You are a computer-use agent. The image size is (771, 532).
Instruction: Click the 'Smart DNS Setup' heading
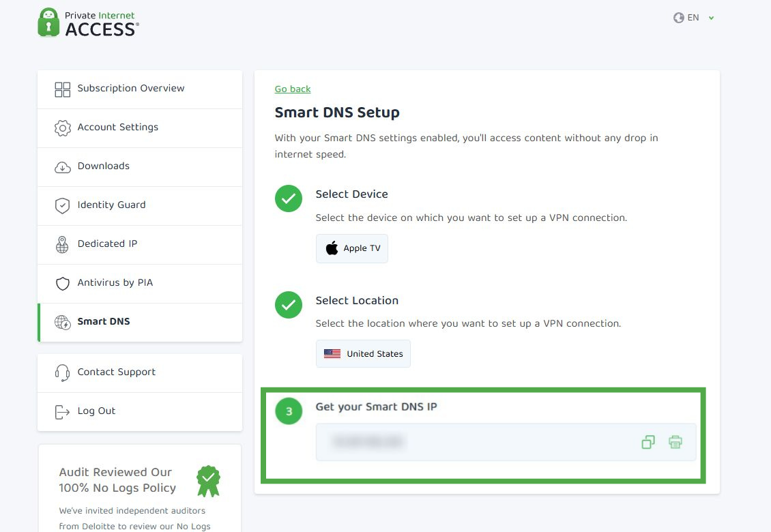pyautogui.click(x=337, y=113)
